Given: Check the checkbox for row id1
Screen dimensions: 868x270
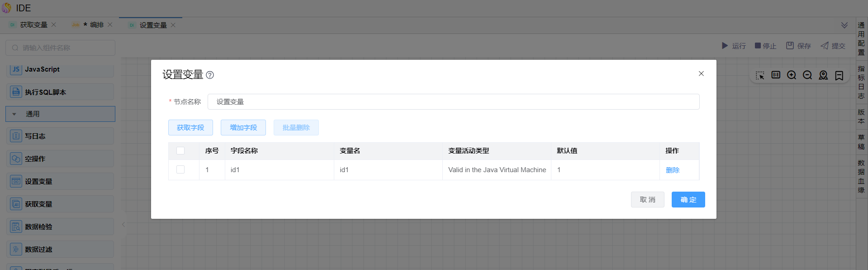Looking at the screenshot, I should click(x=180, y=169).
